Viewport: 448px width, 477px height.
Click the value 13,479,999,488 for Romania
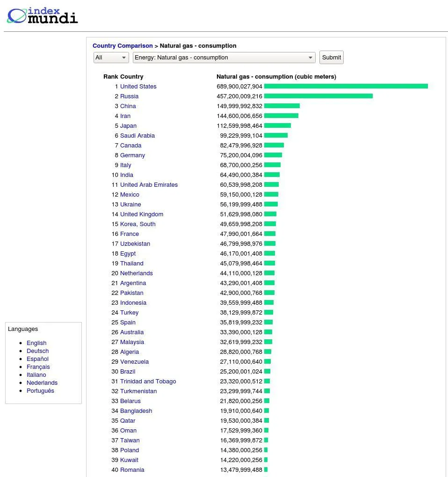click(241, 470)
